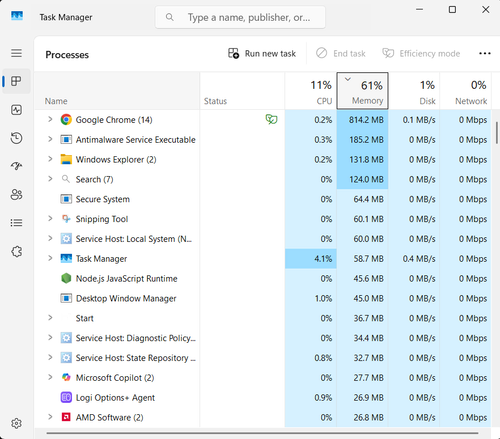This screenshot has height=439, width=500.
Task: Click Run new task button
Action: (x=262, y=53)
